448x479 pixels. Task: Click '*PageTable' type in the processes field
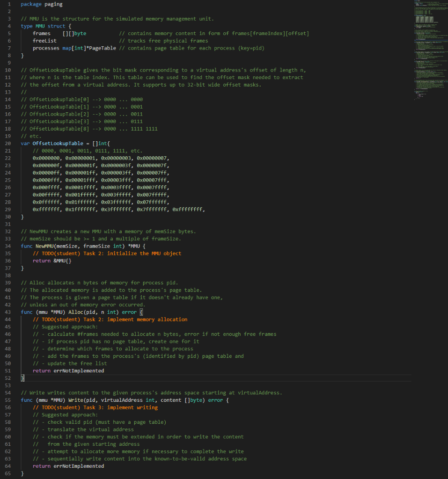coord(101,48)
